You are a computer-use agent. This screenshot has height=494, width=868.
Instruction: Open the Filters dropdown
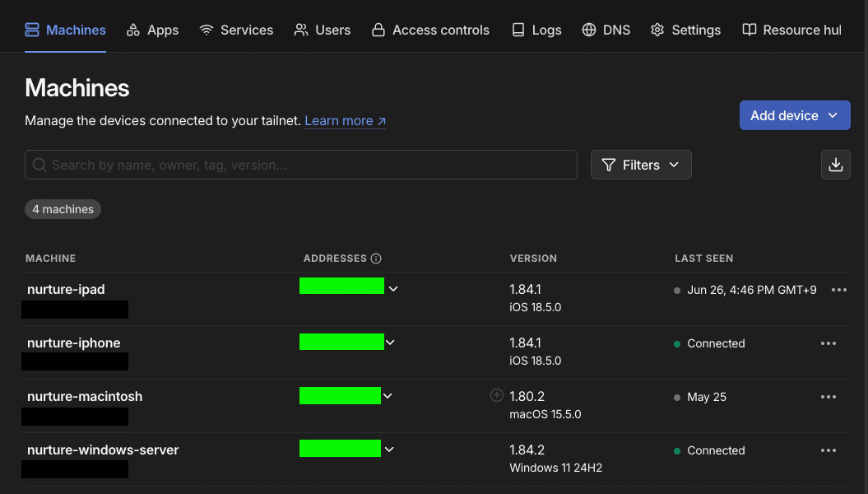[641, 165]
